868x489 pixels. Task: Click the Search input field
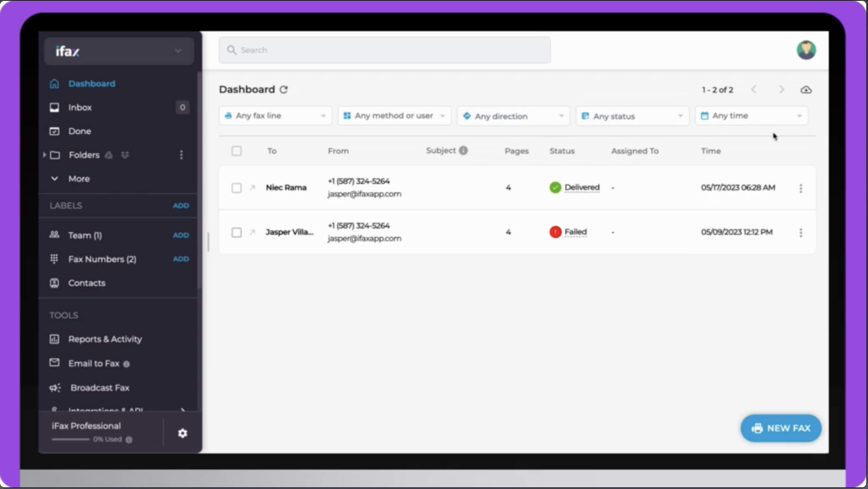(384, 50)
